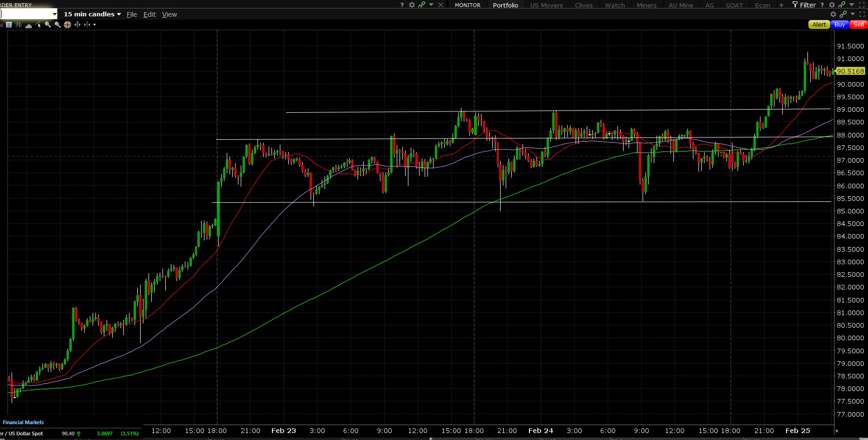This screenshot has width=868, height=440.
Task: Click the second magnifier zoom icon
Action: coord(58,25)
